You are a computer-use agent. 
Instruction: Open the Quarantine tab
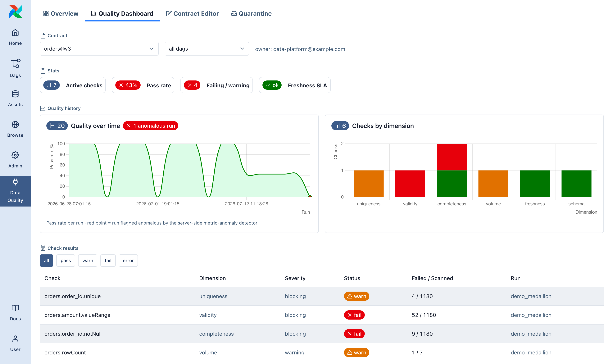pyautogui.click(x=252, y=13)
